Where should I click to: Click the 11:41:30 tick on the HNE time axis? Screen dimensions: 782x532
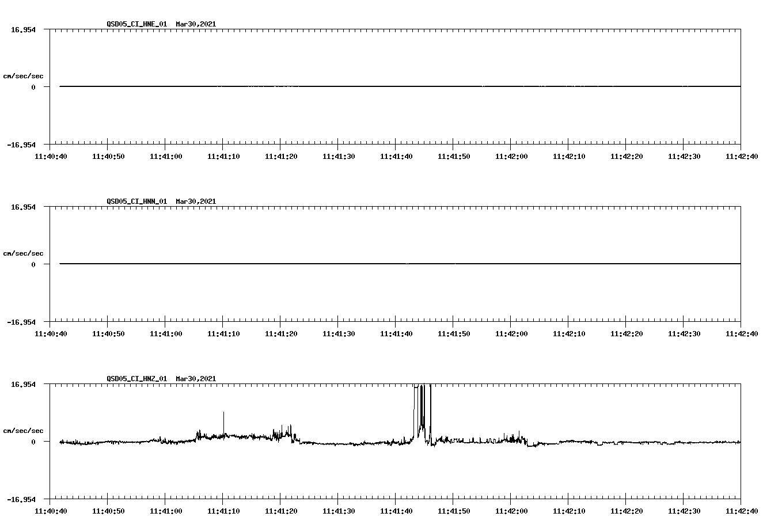pos(338,155)
